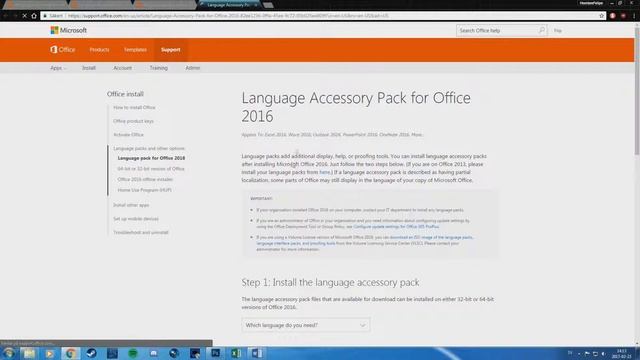The width and height of the screenshot is (640, 360).
Task: Open 'Configure update settings for Office 365 ProPlus'
Action: tap(396, 227)
